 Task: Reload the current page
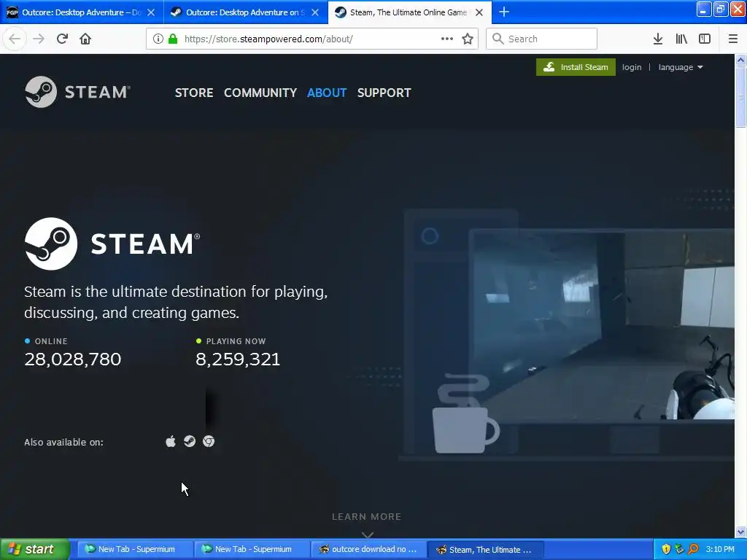point(62,39)
